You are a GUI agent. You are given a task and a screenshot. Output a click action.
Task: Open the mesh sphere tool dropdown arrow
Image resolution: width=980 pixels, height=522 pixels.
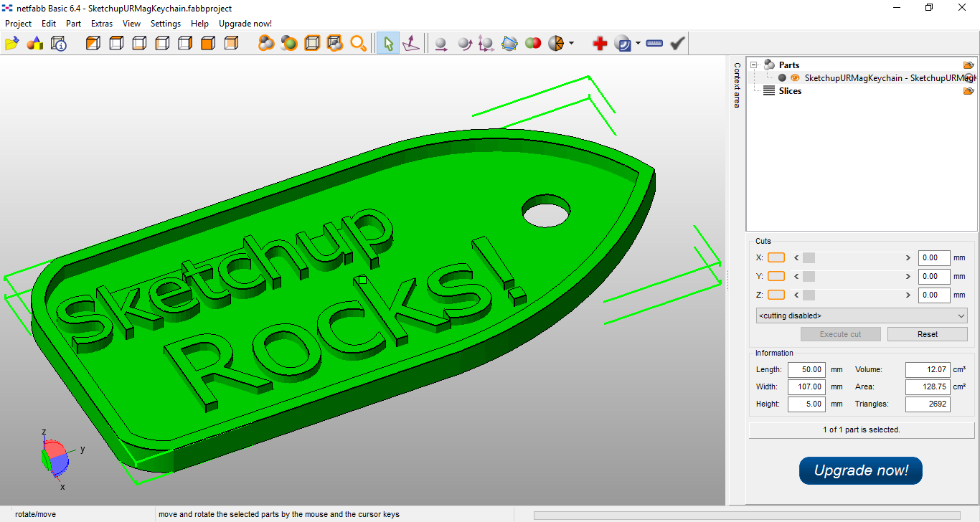(x=571, y=44)
